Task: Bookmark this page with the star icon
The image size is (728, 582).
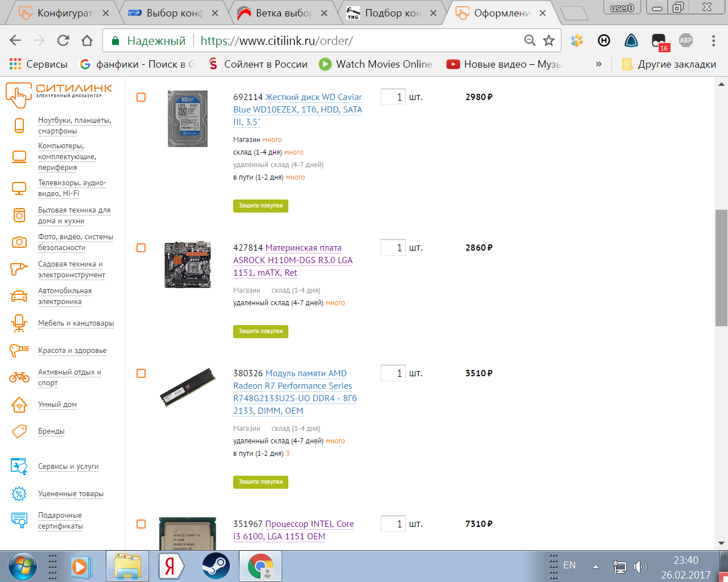Action: pyautogui.click(x=548, y=40)
